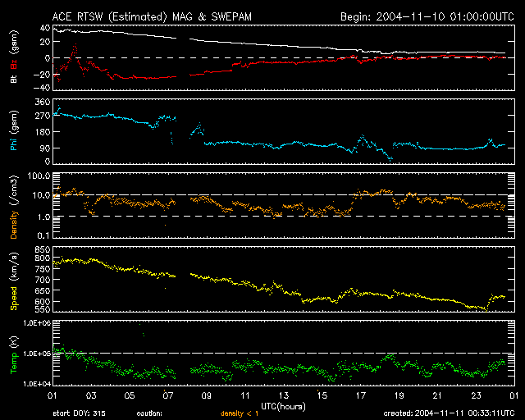Screen dimensions: 525x420
Task: Click the '05' hour tick label
Action: point(130,396)
